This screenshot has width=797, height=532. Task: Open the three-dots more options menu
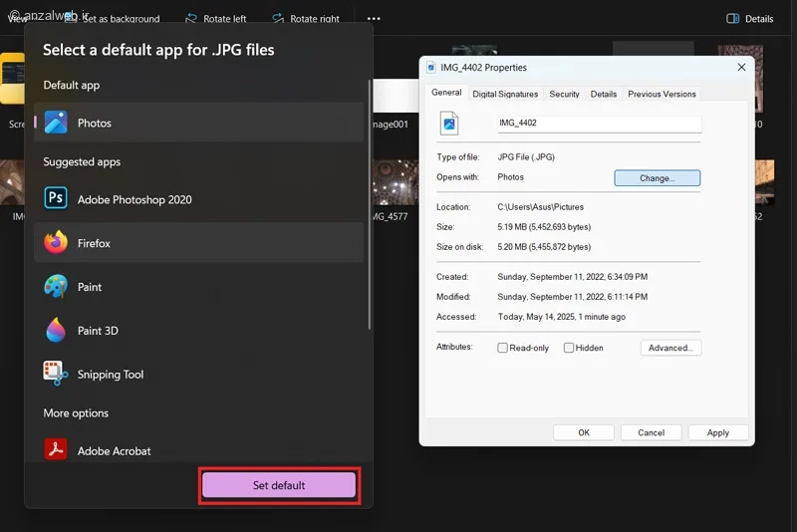tap(374, 19)
